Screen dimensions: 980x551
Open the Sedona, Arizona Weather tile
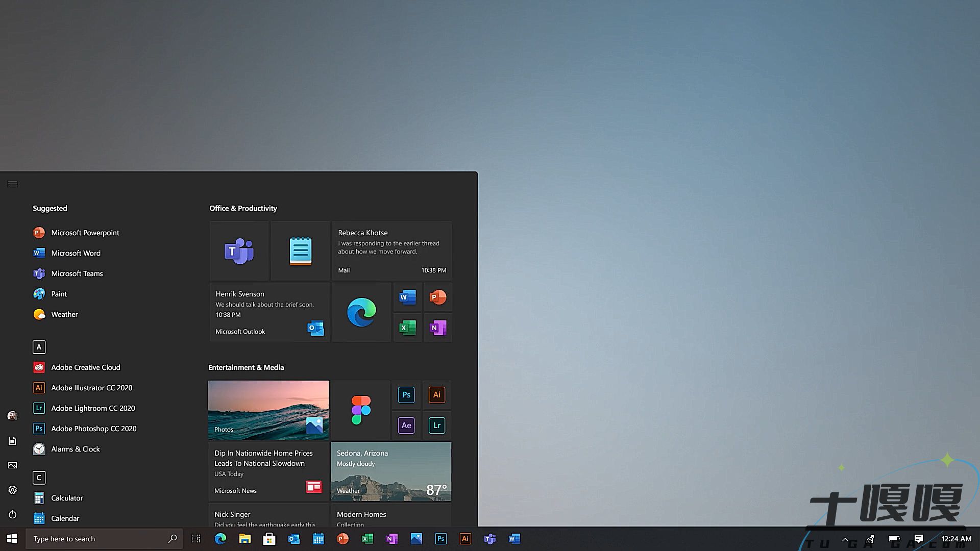391,471
